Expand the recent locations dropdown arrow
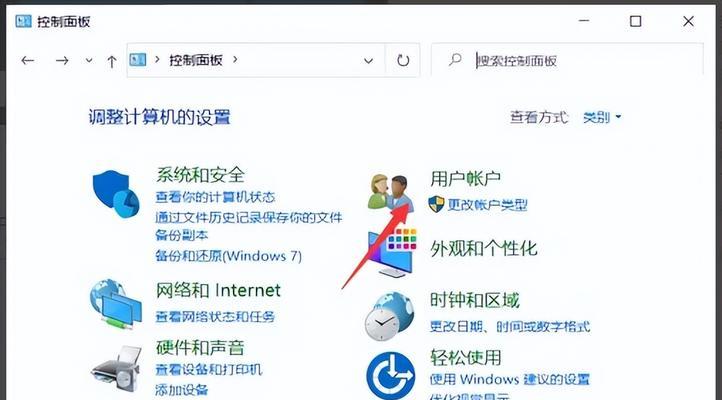Screen dimensions: 722x400 click(89, 60)
